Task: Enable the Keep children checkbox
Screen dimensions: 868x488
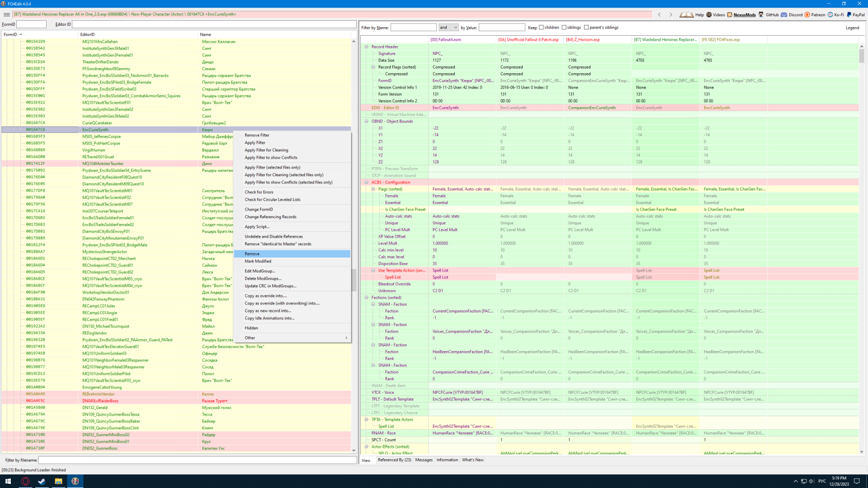Action: click(541, 28)
